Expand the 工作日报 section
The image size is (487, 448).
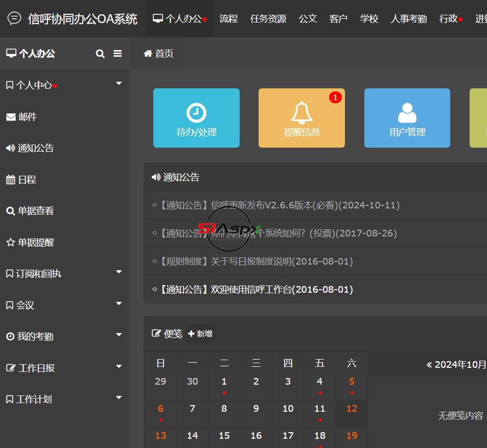(119, 366)
